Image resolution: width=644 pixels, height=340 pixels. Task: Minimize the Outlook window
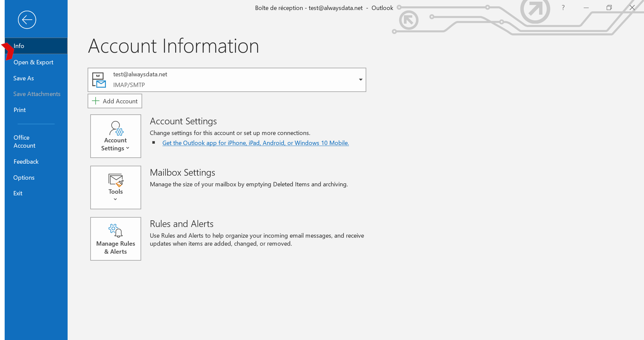point(586,8)
